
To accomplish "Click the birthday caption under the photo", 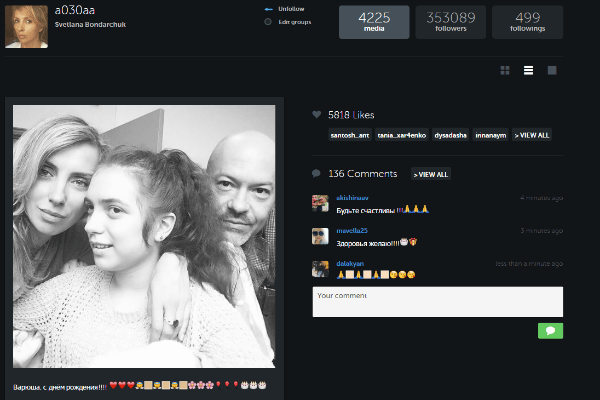I will (x=140, y=386).
